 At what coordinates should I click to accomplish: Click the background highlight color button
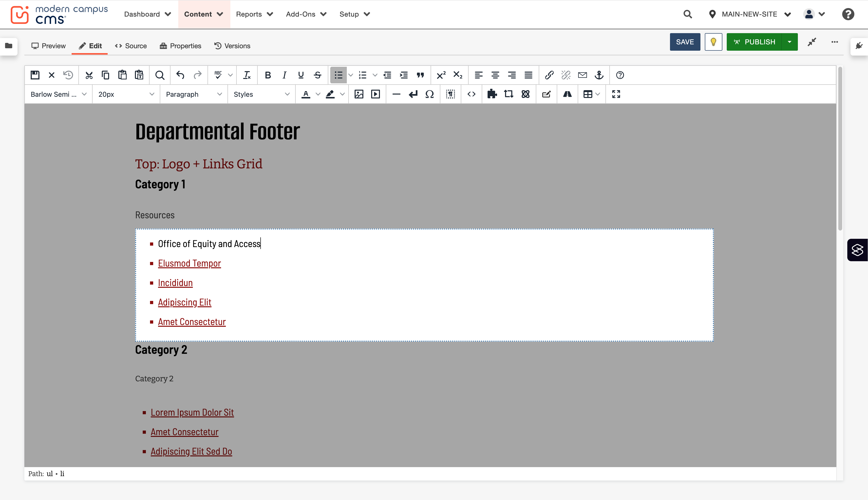330,94
